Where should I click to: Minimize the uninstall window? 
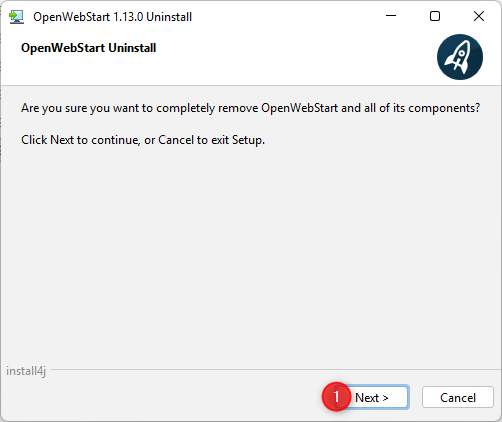(x=391, y=16)
